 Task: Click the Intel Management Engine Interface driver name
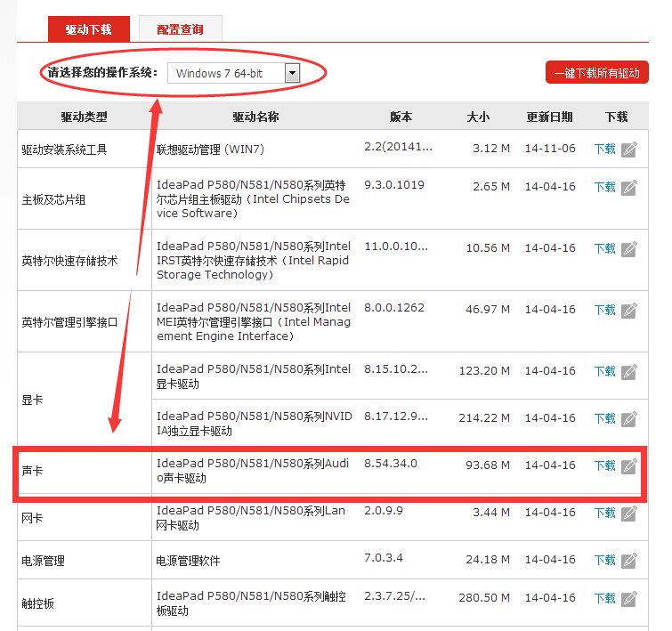254,322
